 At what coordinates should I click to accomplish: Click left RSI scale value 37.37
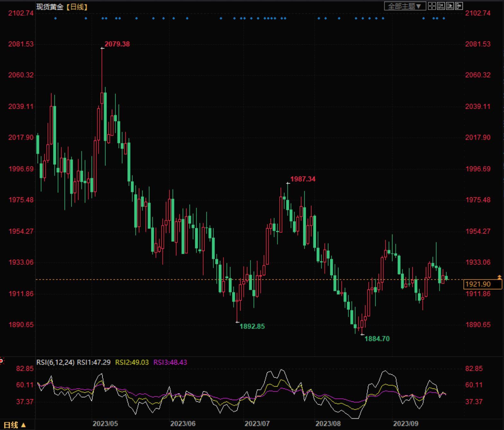point(25,401)
